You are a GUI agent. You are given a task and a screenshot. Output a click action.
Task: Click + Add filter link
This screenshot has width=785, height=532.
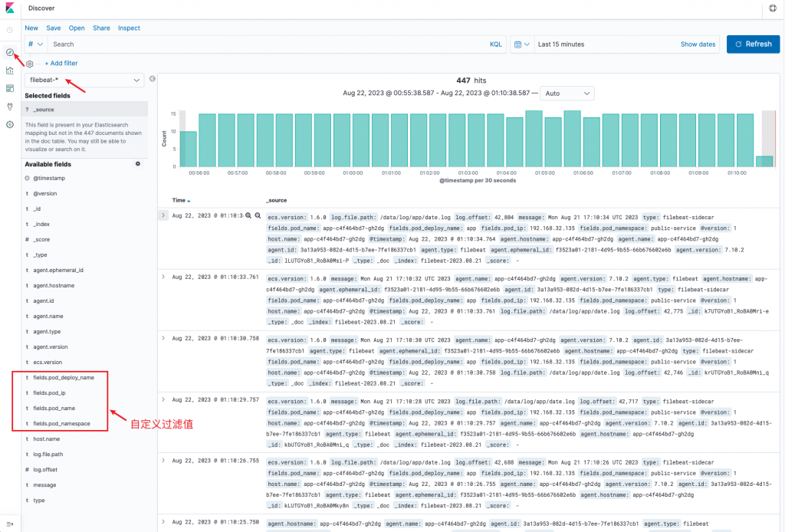point(61,63)
